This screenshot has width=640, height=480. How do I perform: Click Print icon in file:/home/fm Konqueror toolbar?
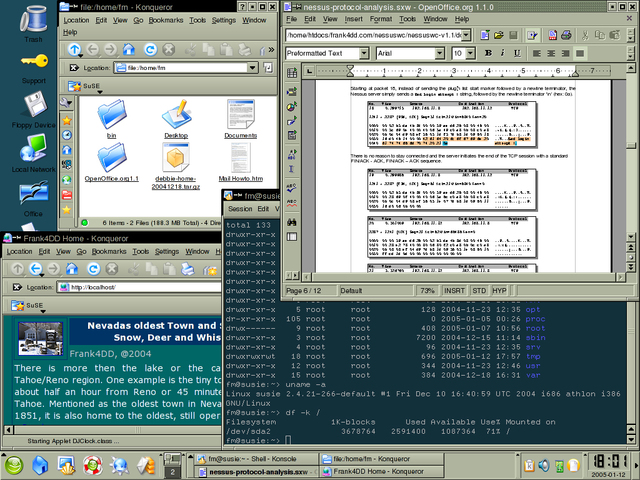[244, 50]
